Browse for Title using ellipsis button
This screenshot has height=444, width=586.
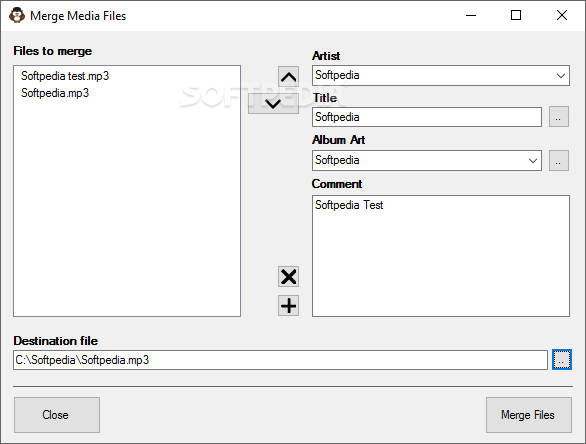point(559,117)
